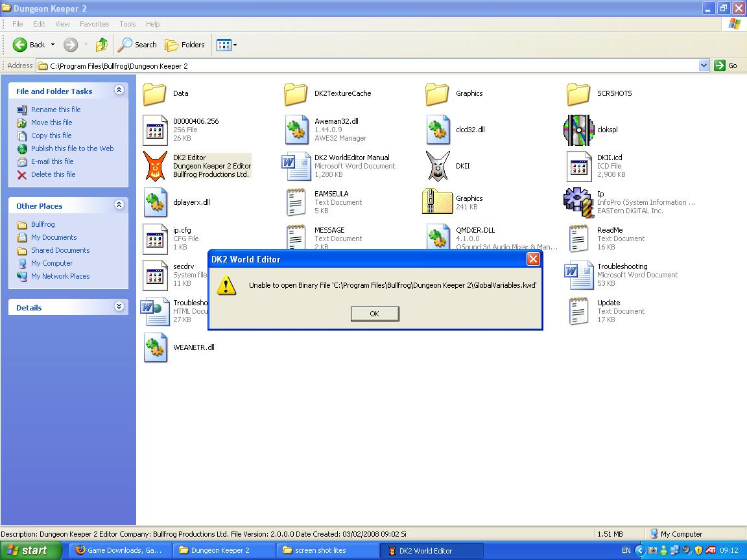The image size is (747, 560).
Task: Close the DK2 World Editor error dialog
Action: [533, 259]
